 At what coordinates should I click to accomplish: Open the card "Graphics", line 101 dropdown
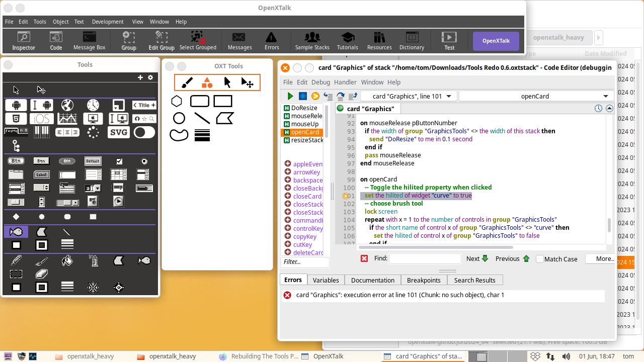(409, 96)
